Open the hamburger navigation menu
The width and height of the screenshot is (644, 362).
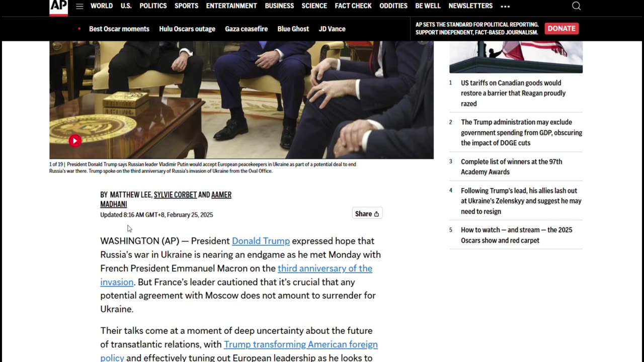pos(79,6)
